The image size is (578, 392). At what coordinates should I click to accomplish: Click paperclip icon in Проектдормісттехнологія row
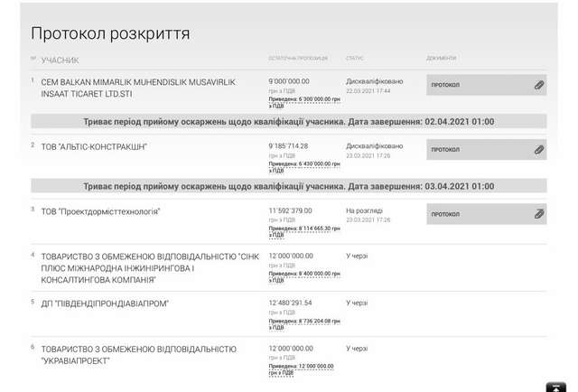[x=538, y=214]
